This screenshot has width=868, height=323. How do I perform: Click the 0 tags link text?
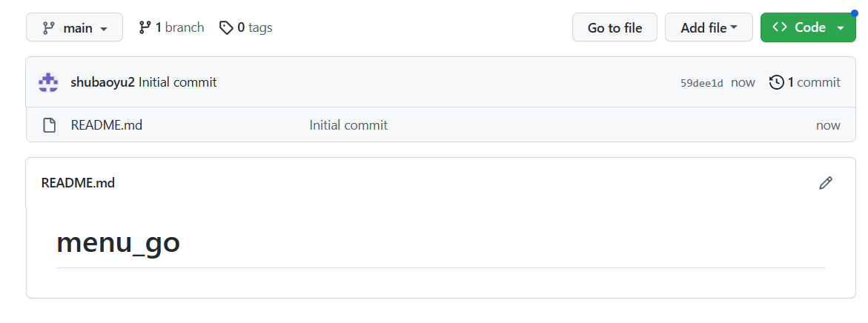coord(254,27)
